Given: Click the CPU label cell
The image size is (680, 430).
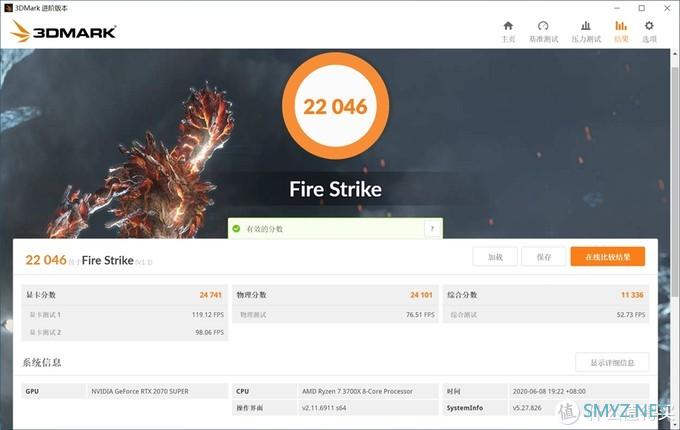Looking at the screenshot, I should click(265, 391).
